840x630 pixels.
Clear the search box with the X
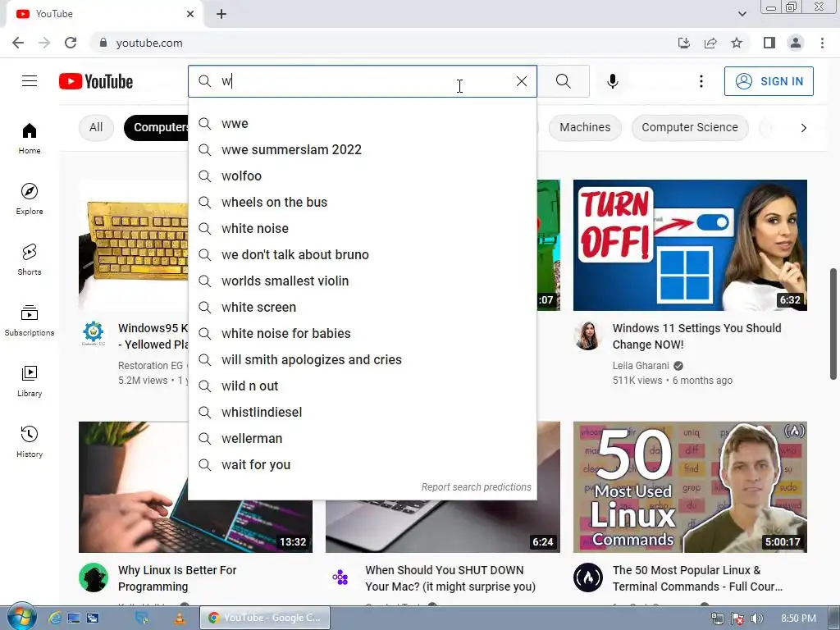[x=521, y=81]
